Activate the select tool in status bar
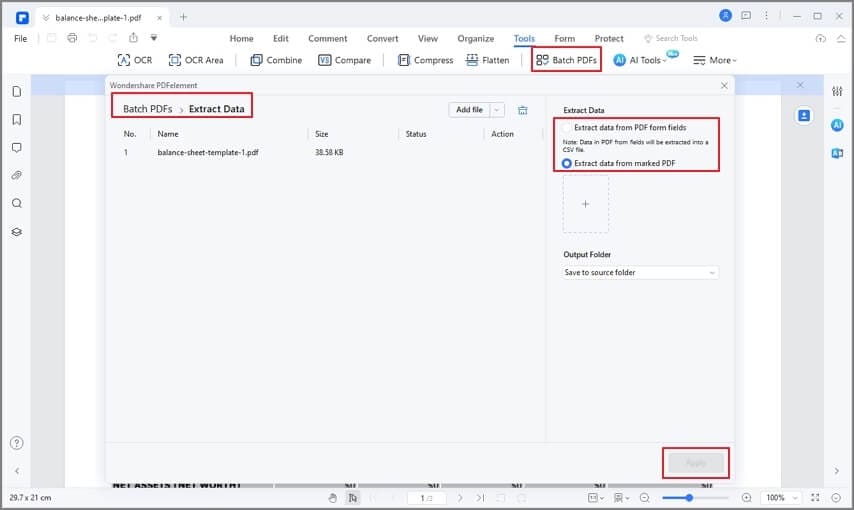 [x=353, y=497]
